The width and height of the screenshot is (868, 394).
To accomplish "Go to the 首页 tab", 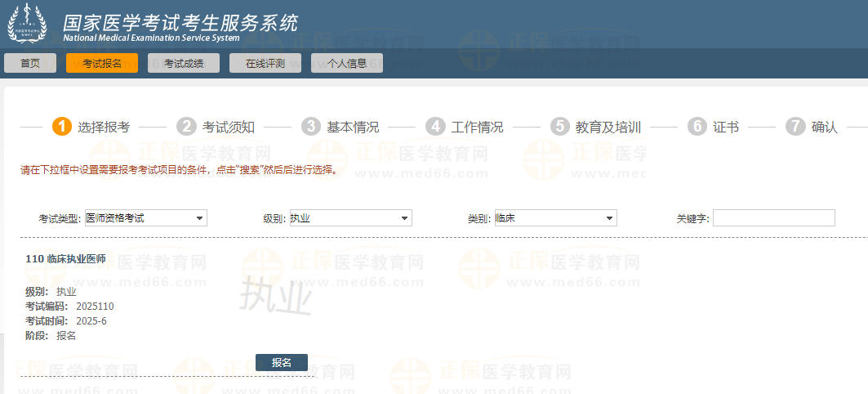I will coord(30,63).
